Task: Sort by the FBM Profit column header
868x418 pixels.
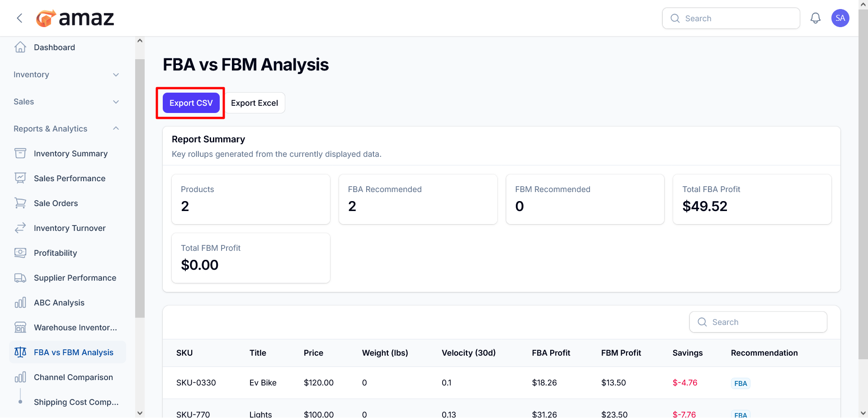Action: 621,353
